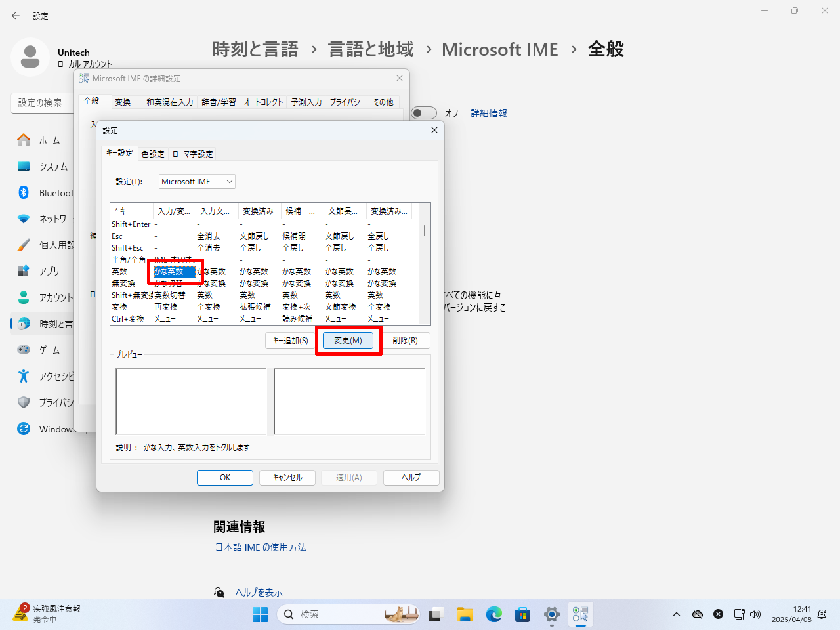
Task: Click the ヘルプ button in the 設定 dialog
Action: click(x=411, y=478)
